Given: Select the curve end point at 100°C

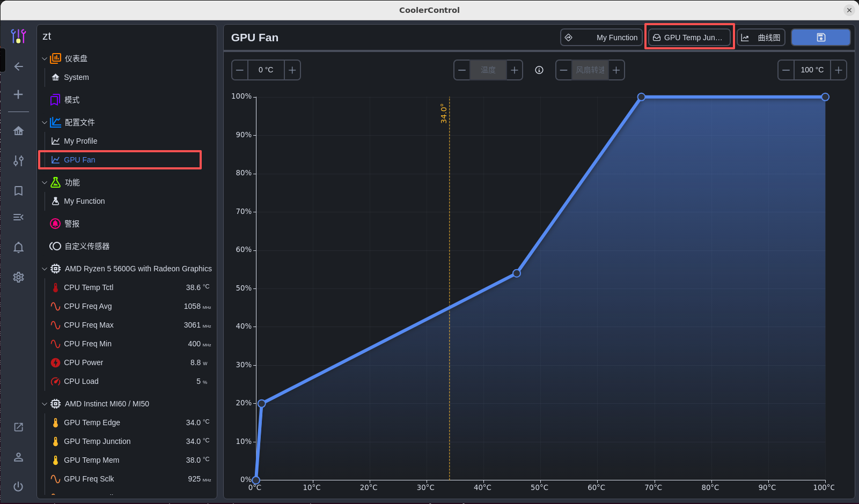Looking at the screenshot, I should 825,97.
